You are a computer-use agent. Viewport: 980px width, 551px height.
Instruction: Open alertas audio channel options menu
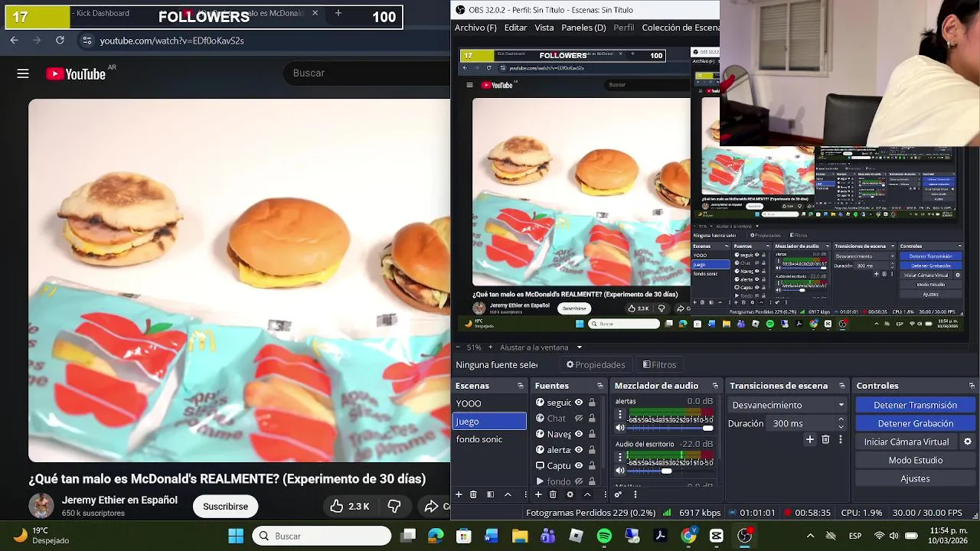pyautogui.click(x=620, y=414)
